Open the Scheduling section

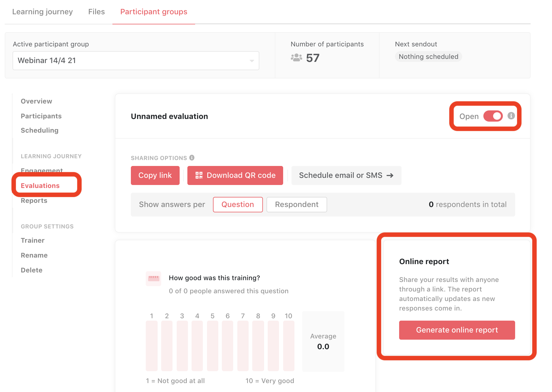40,131
